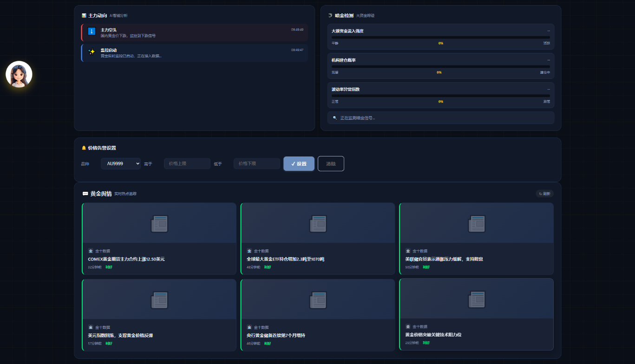Open the 全球最大黄金ETF持仓 news headline

(x=285, y=259)
